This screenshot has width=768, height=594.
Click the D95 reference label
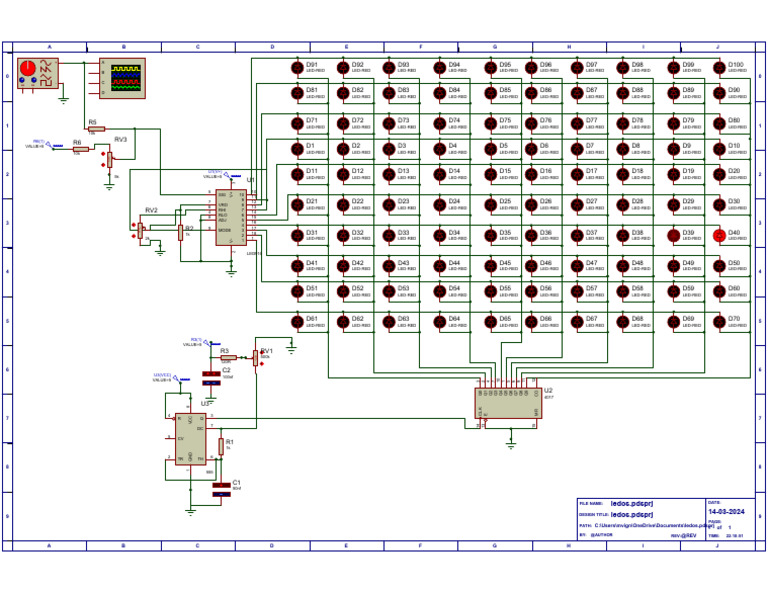505,65
